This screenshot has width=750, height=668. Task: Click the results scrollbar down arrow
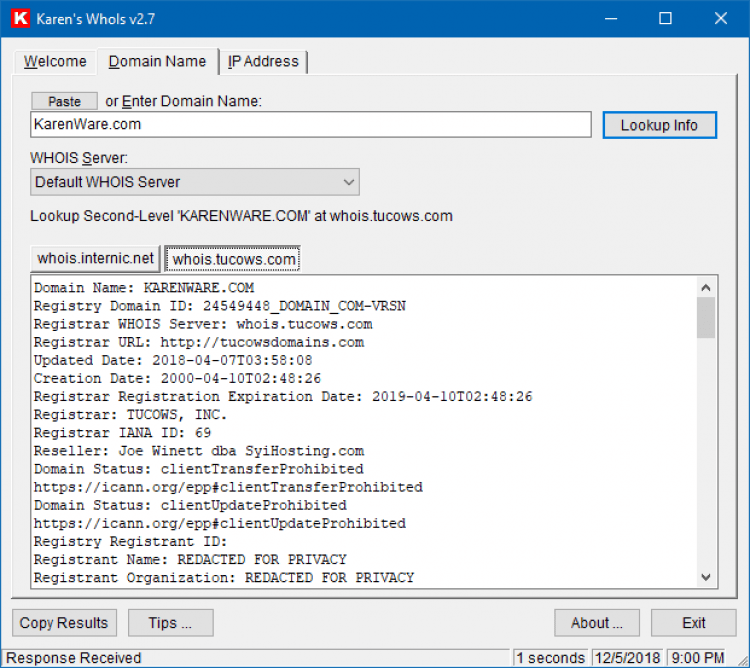[706, 577]
